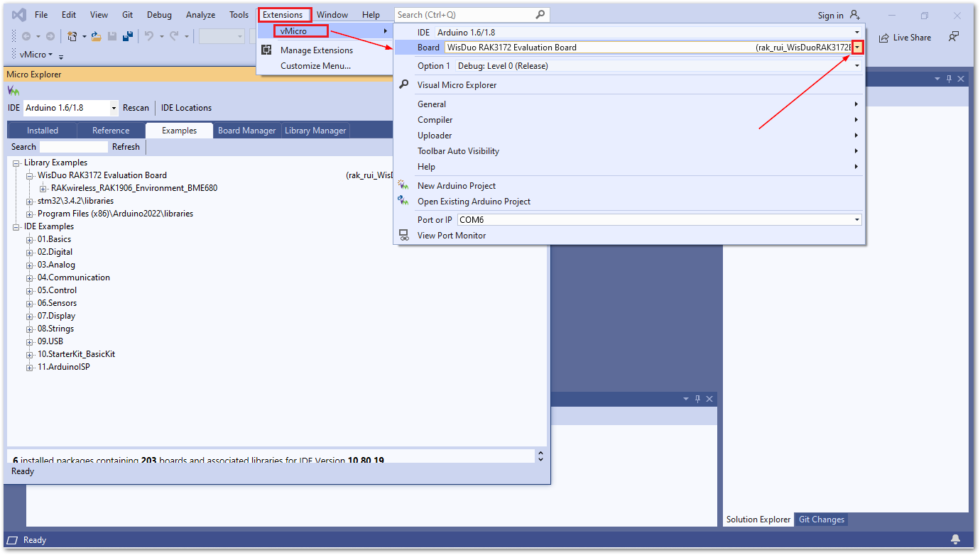Click the Send Feedback icon

coord(954,37)
